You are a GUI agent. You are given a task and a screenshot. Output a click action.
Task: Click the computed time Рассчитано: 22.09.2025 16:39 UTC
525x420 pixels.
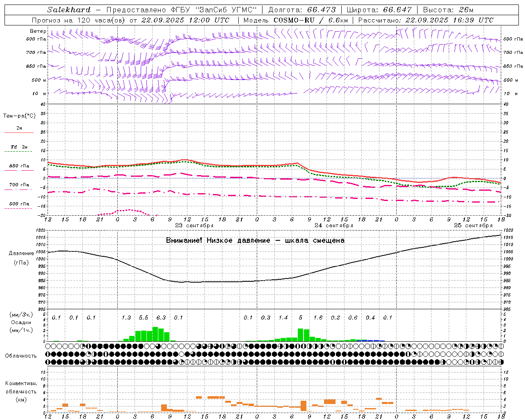click(426, 20)
